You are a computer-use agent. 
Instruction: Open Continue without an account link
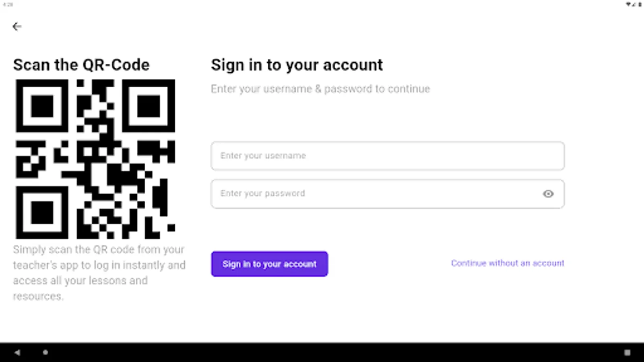(507, 263)
